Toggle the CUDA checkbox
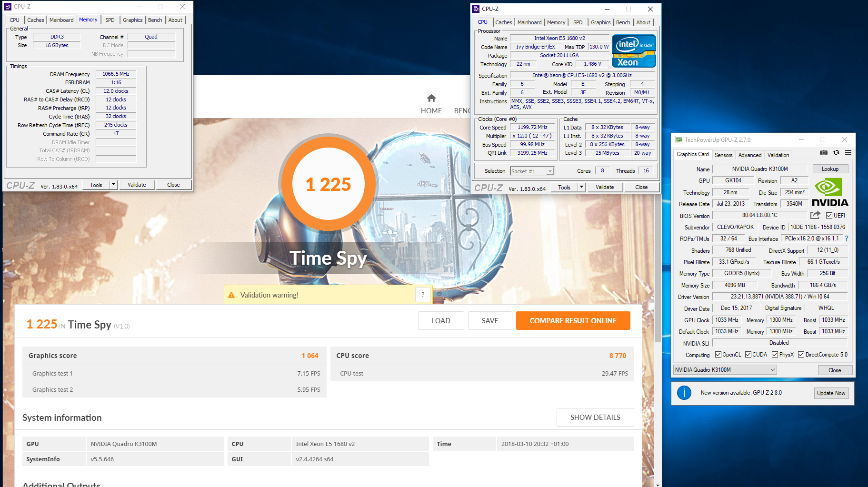This screenshot has width=868, height=487. [748, 355]
